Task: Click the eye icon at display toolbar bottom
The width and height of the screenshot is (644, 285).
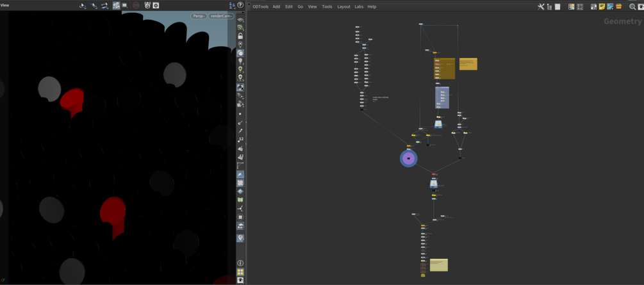Action: pos(240,280)
